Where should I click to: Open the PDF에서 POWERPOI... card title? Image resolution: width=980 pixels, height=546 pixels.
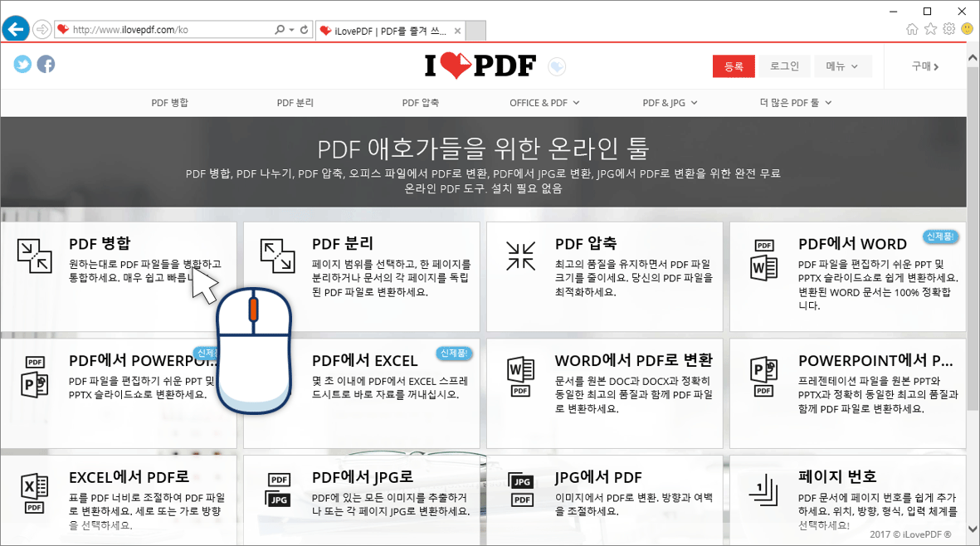click(x=143, y=360)
